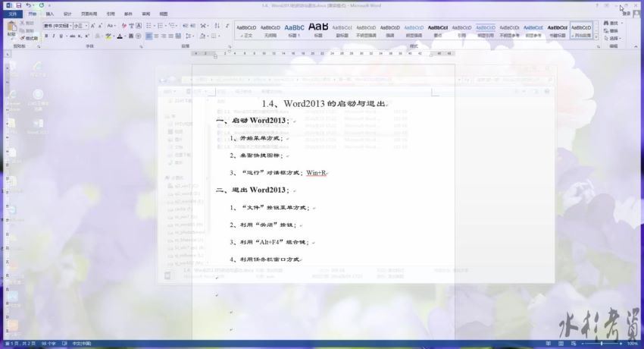
Task: Toggle Italic formatting
Action: coord(53,36)
